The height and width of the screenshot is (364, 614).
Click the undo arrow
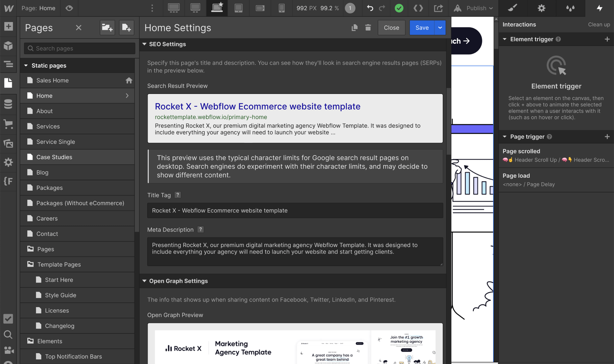pyautogui.click(x=370, y=8)
